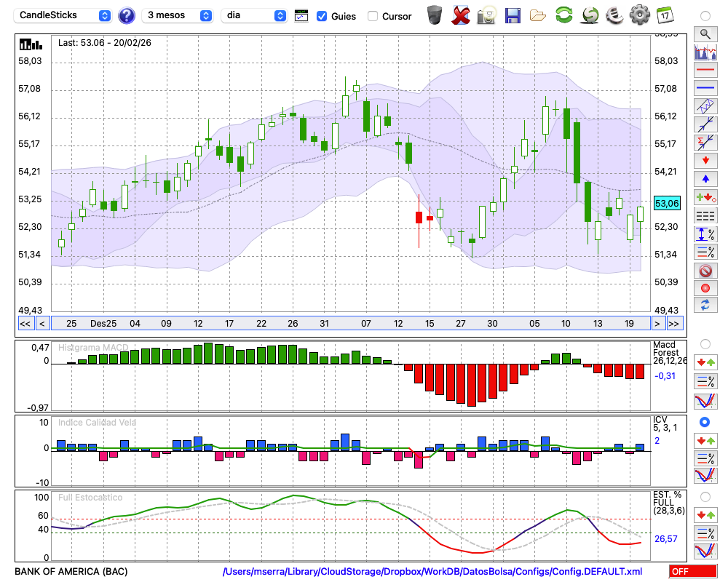Viewport: 728px width, 582px height.
Task: Click MACD panel lines percent button
Action: [x=705, y=381]
